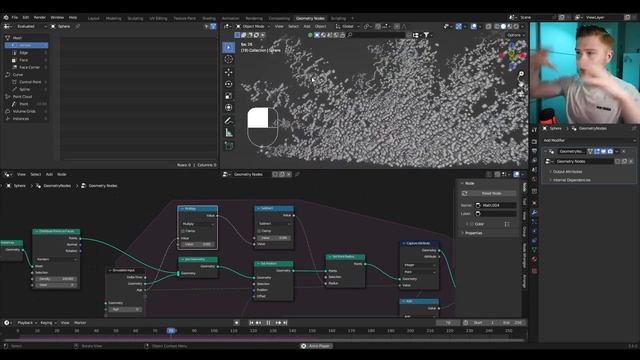The width and height of the screenshot is (640, 360).
Task: Expand the Properties section in Node panel
Action: click(x=473, y=233)
